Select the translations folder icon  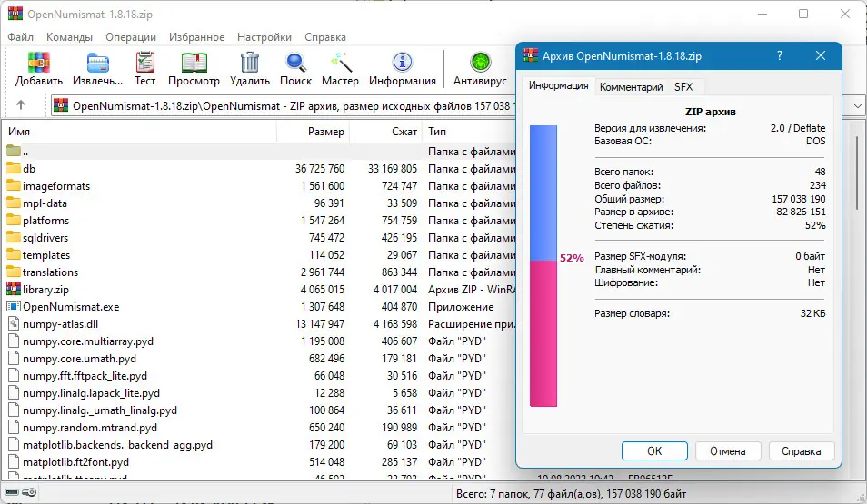[x=14, y=272]
